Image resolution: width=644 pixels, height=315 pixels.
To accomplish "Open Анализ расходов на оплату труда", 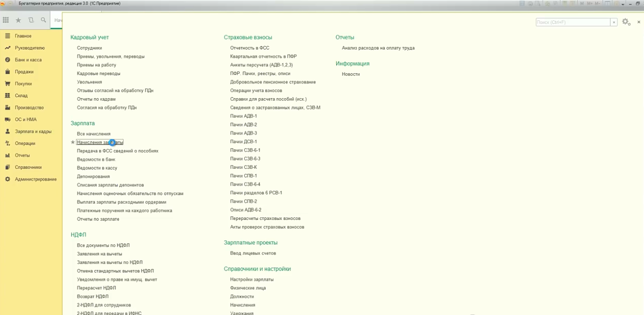I will click(x=378, y=48).
